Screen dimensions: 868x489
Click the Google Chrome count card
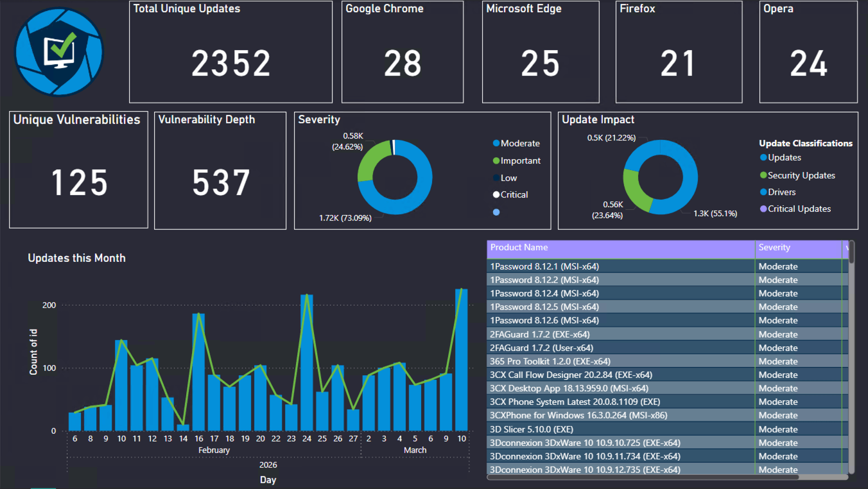(403, 52)
